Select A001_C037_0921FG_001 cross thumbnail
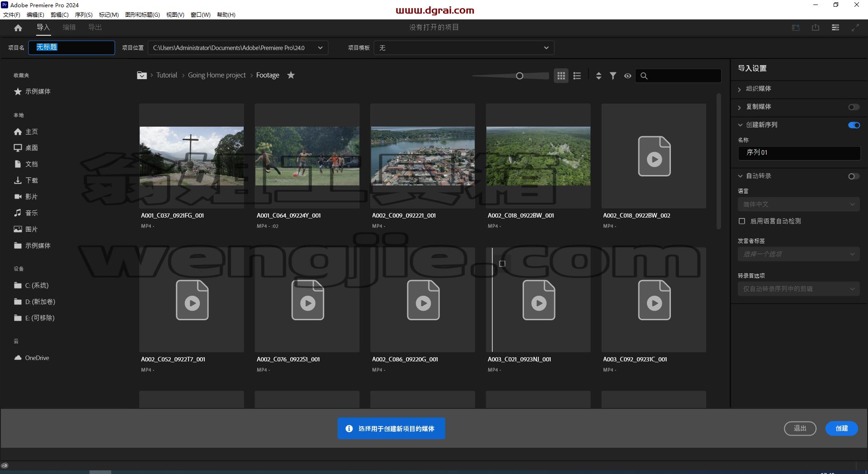Viewport: 868px width, 474px height. point(192,156)
